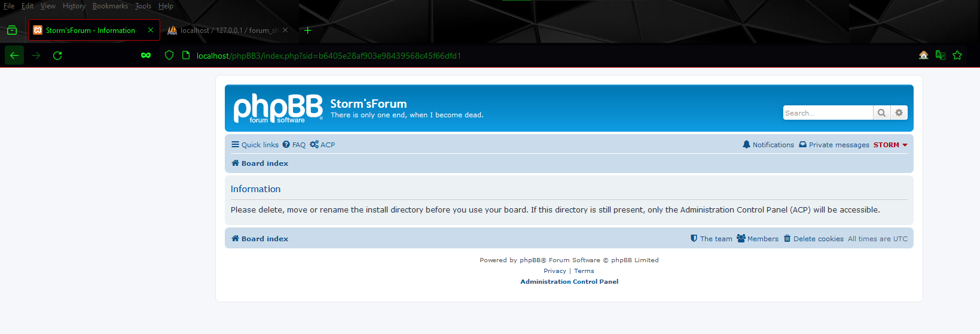Click the site information page icon

point(186,55)
